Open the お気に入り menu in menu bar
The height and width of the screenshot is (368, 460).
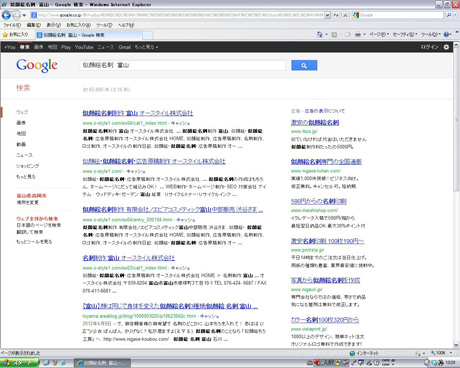[78, 25]
